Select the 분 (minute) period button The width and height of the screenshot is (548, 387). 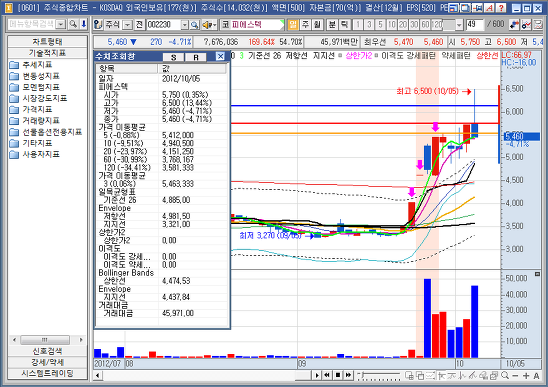(332, 24)
